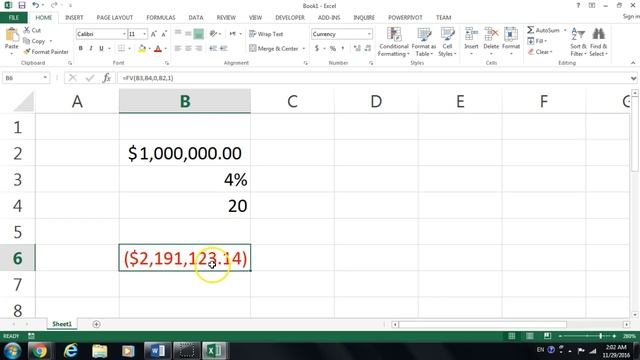This screenshot has height=360, width=640.
Task: Toggle Align Left horizontal alignment
Action: (x=178, y=48)
